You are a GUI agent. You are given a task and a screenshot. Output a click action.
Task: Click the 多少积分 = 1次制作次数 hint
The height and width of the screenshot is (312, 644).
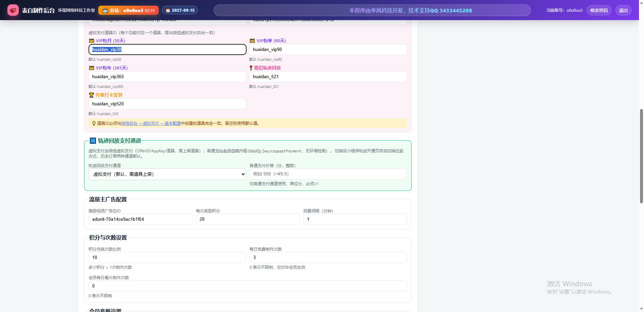click(x=110, y=267)
